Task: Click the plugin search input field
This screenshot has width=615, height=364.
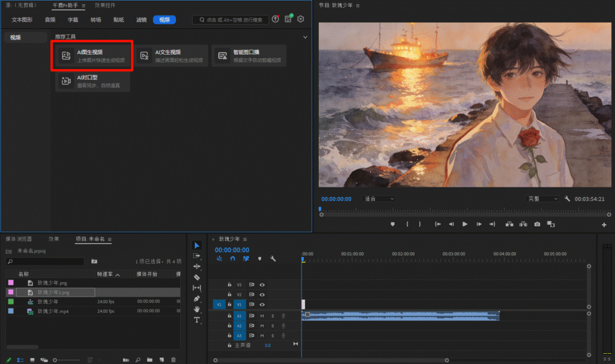Action: coord(231,20)
